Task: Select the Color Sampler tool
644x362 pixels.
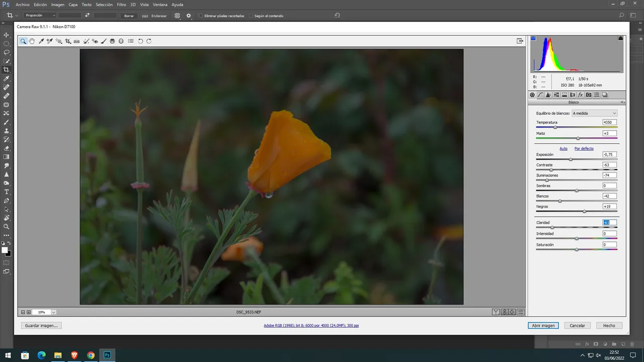Action: (50, 41)
